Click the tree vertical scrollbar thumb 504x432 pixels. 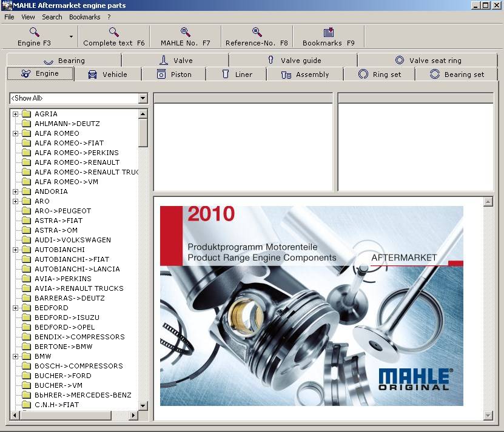[143, 132]
